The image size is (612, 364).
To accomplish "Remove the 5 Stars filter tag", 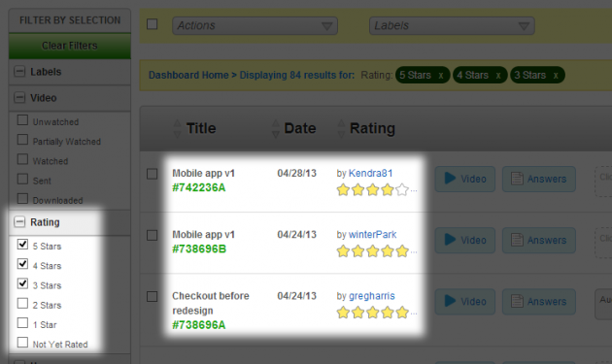I will click(x=441, y=76).
